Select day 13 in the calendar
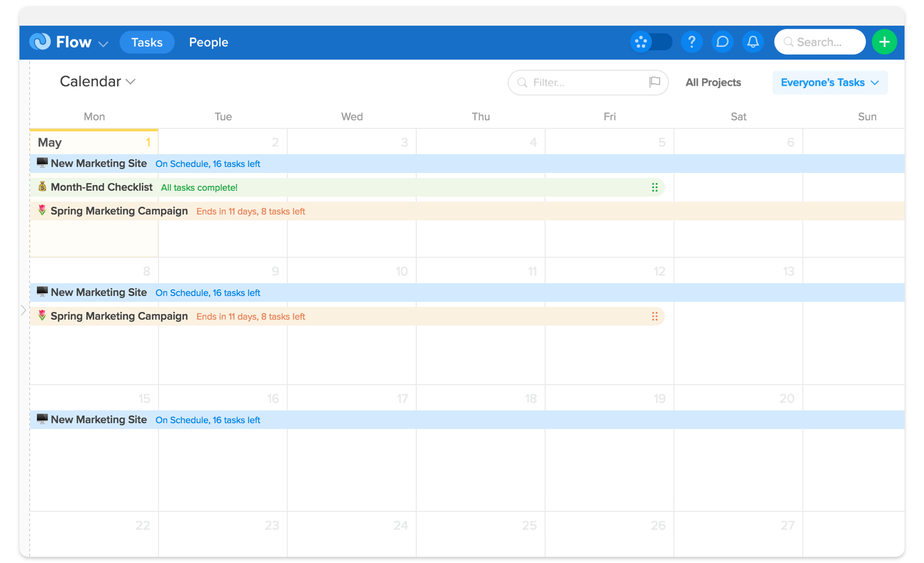924x563 pixels. (x=738, y=321)
